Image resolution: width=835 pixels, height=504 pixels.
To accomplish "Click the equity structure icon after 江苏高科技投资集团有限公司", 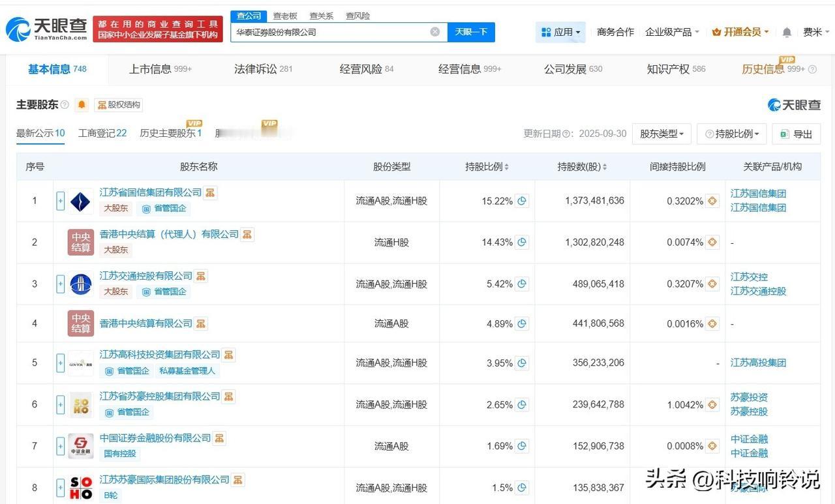I will click(228, 355).
